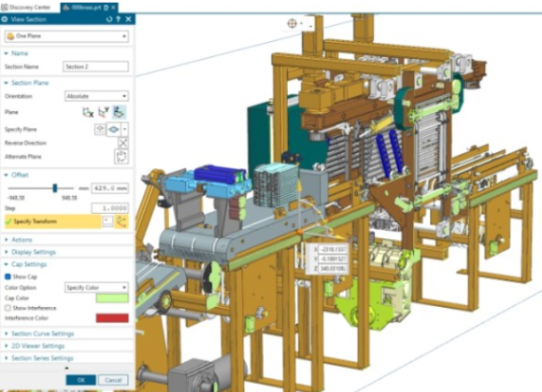Open help question mark in View Section header
This screenshot has width=542, height=392.
(119, 20)
